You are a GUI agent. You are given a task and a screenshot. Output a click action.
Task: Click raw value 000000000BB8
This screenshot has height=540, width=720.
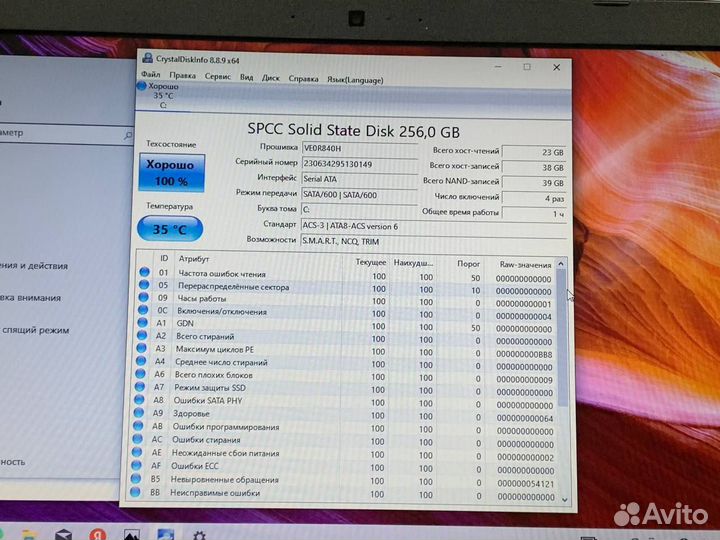click(524, 354)
